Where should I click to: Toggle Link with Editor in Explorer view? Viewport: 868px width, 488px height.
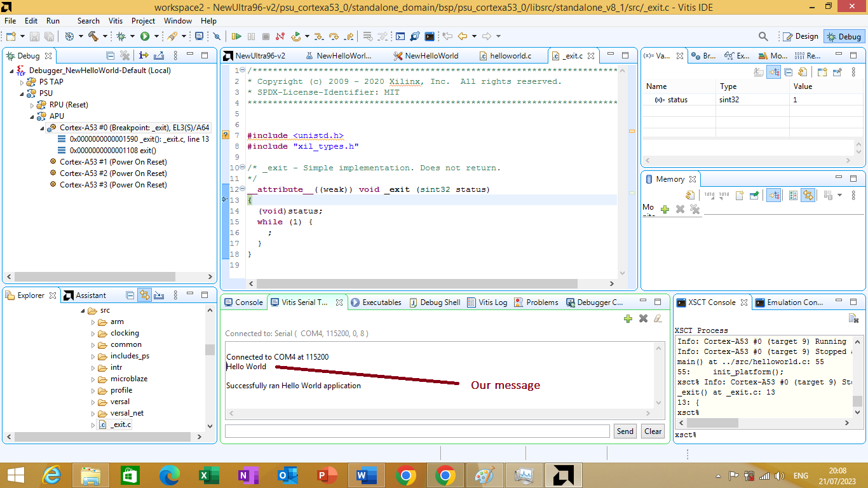(145, 295)
